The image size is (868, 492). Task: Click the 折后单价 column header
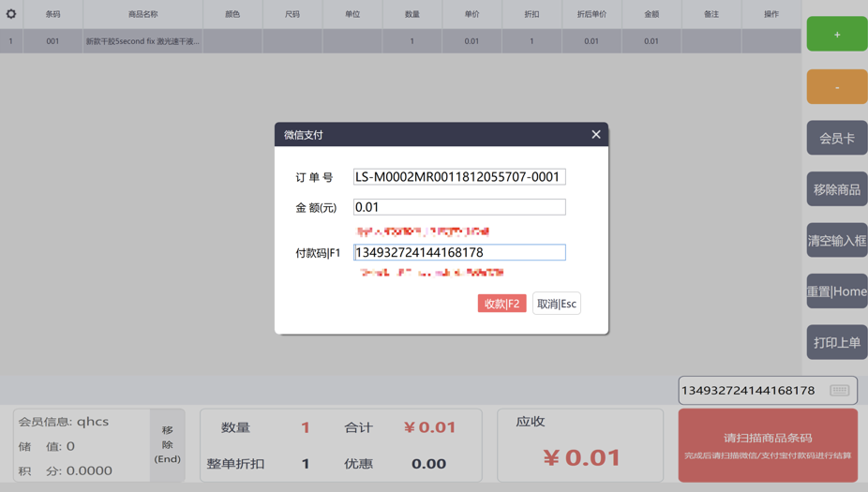591,14
